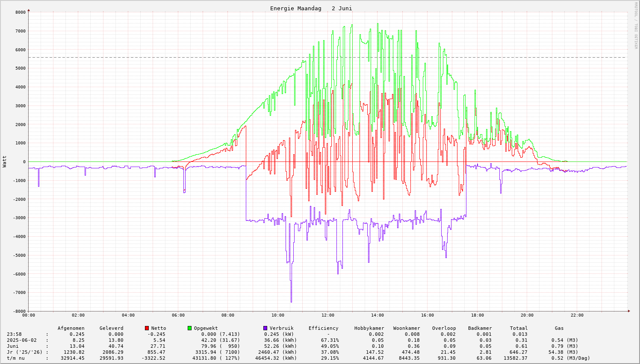Click the arrow at top of Watt axis

29,10
